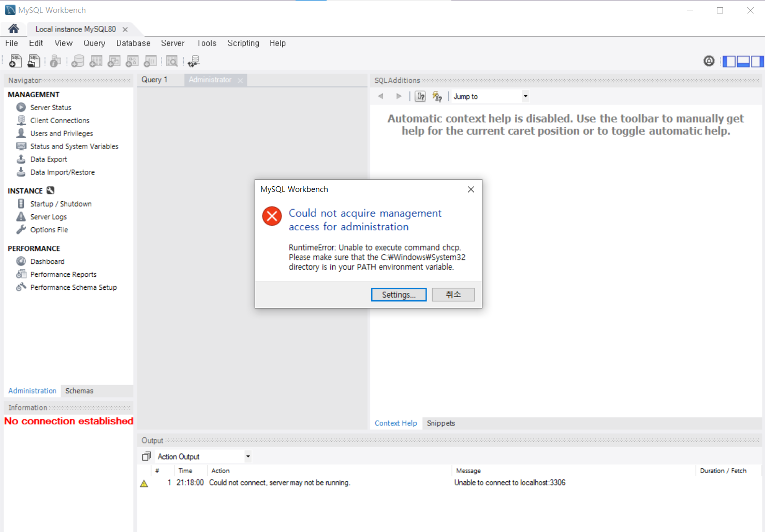Click the 'No connection established' text
This screenshot has height=532, width=765.
69,421
